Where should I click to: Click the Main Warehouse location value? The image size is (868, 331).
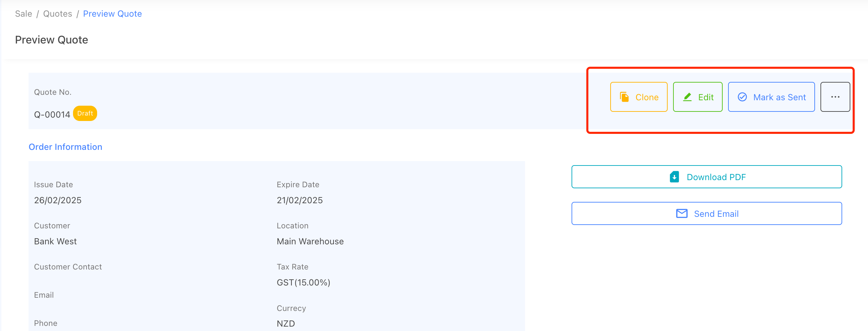click(310, 241)
